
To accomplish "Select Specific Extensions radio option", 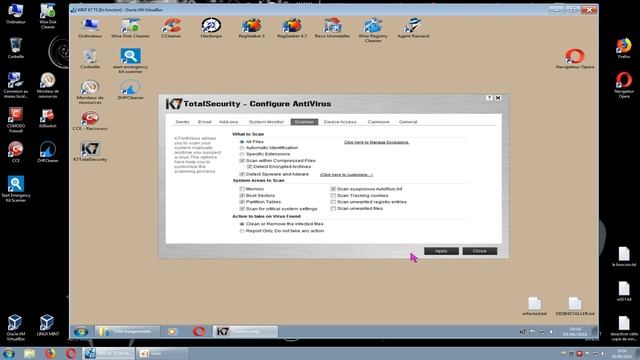I will (x=242, y=154).
